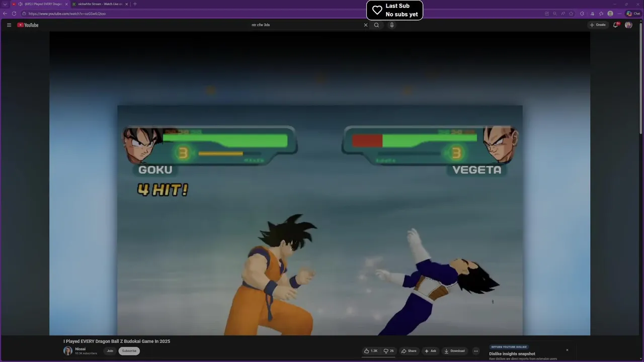Screen dimensions: 644x362
Task: Open the Niosai channel name link
Action: coord(80,349)
